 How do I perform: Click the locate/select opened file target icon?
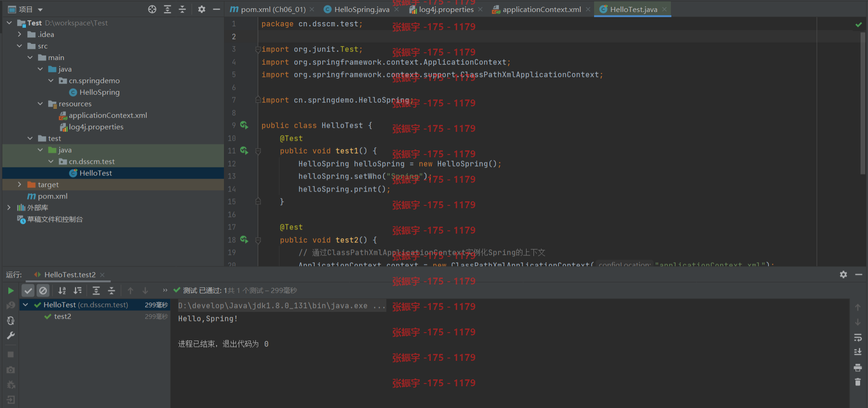click(152, 9)
